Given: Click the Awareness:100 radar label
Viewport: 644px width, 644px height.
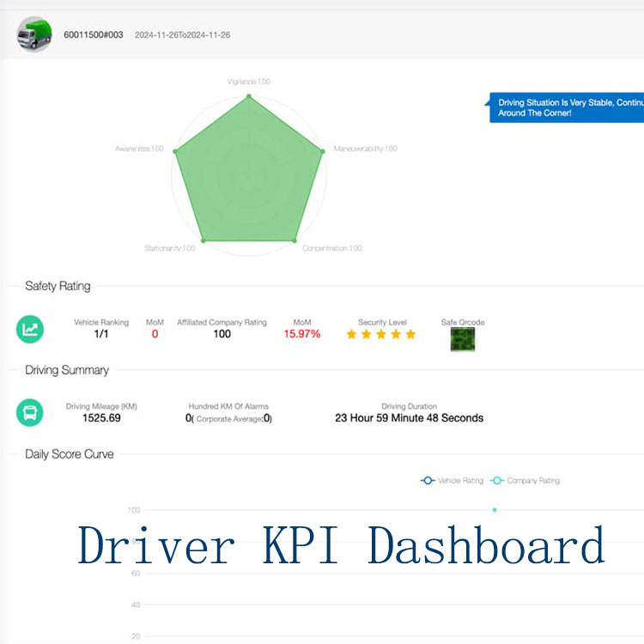Looking at the screenshot, I should coord(139,149).
